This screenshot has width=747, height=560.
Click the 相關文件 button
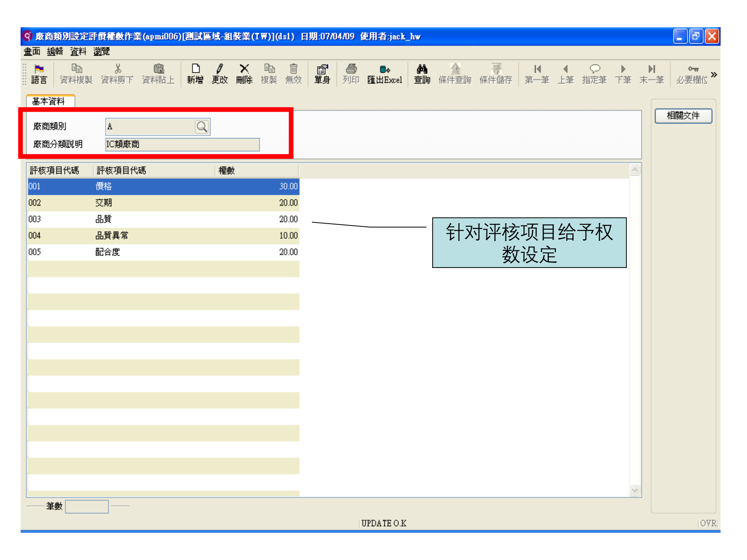(x=684, y=115)
